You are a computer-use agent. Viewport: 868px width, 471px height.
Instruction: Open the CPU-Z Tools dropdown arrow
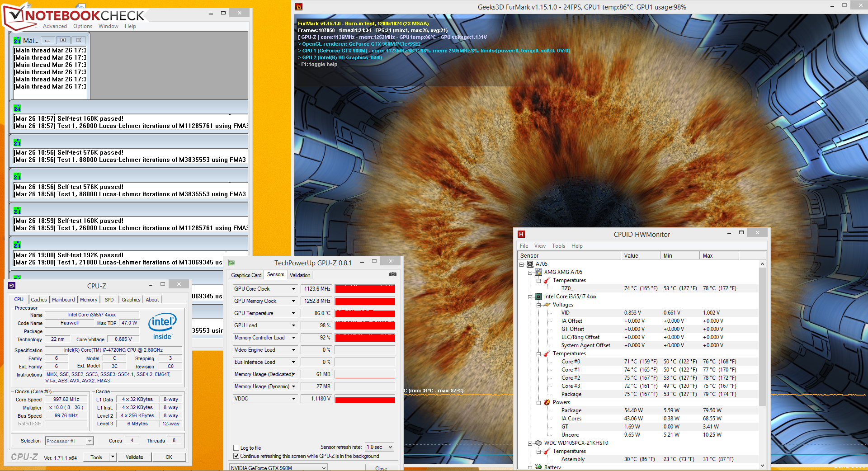113,457
